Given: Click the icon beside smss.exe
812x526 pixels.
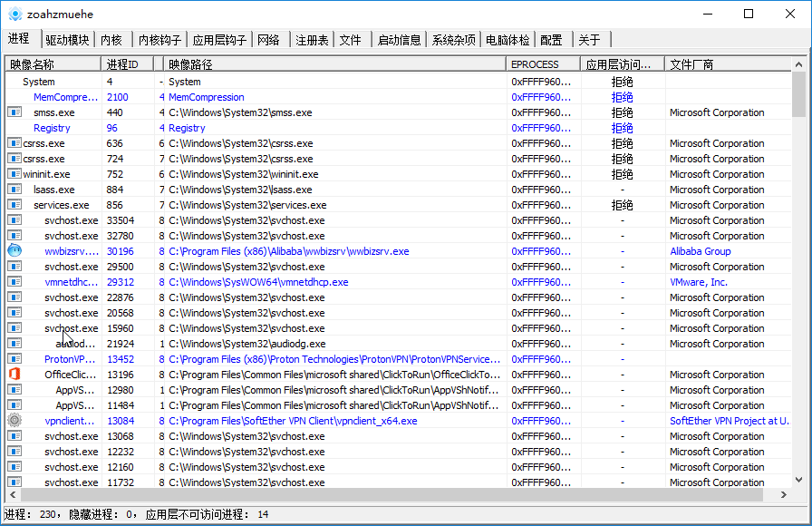Looking at the screenshot, I should pos(14,112).
